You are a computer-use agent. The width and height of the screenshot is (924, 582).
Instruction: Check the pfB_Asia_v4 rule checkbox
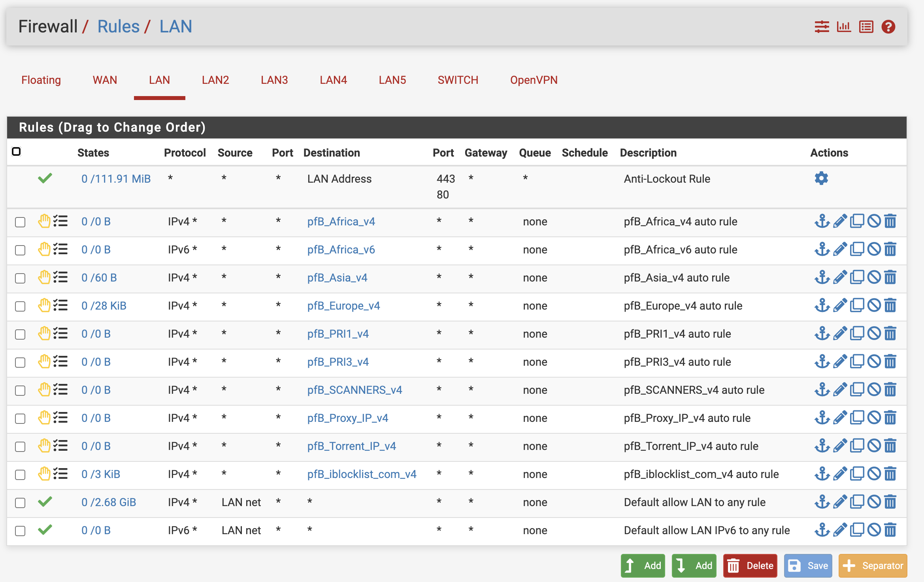[20, 278]
